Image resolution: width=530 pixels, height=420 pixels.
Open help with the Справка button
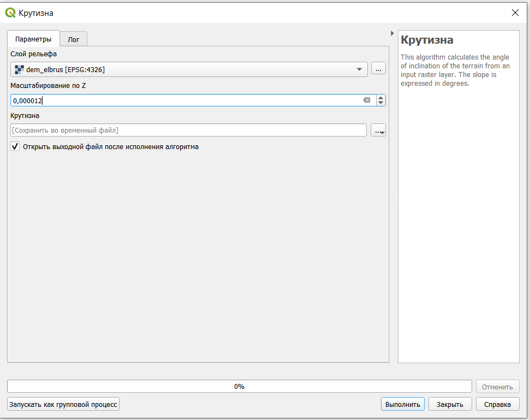click(497, 404)
